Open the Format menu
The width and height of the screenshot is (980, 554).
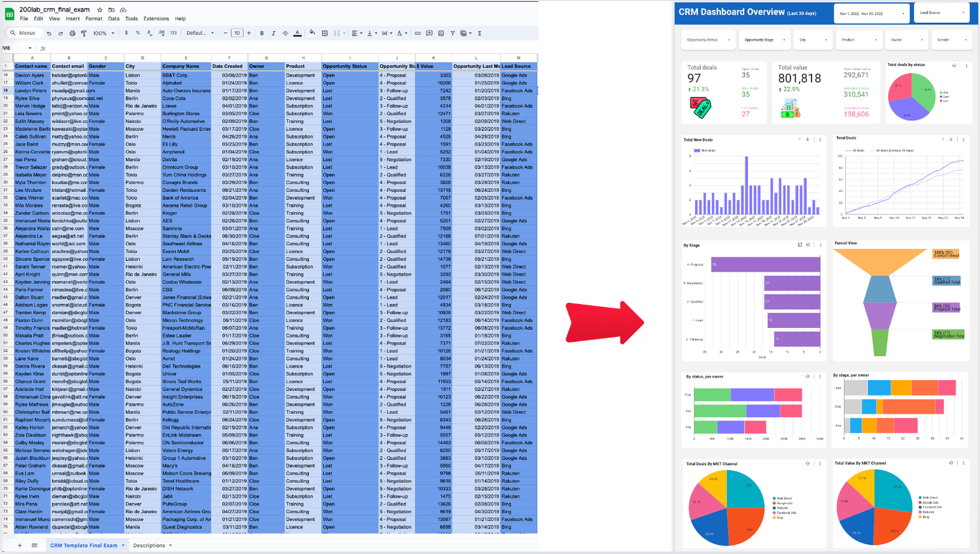94,19
